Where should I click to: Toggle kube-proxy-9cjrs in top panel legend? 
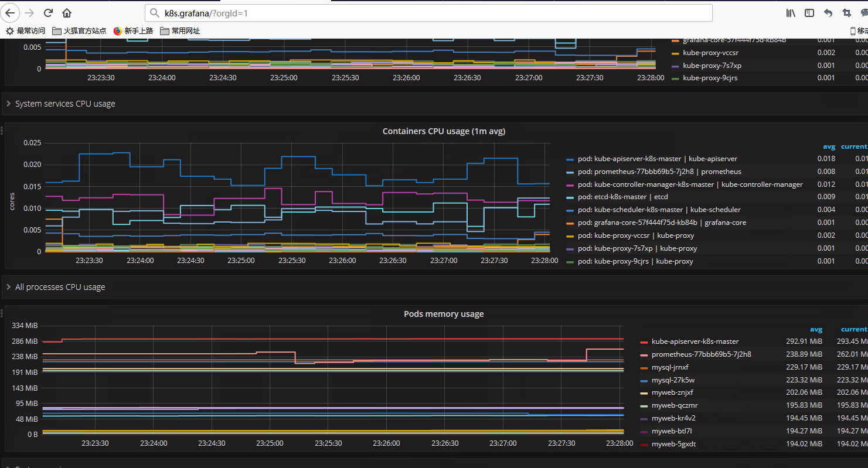point(710,78)
